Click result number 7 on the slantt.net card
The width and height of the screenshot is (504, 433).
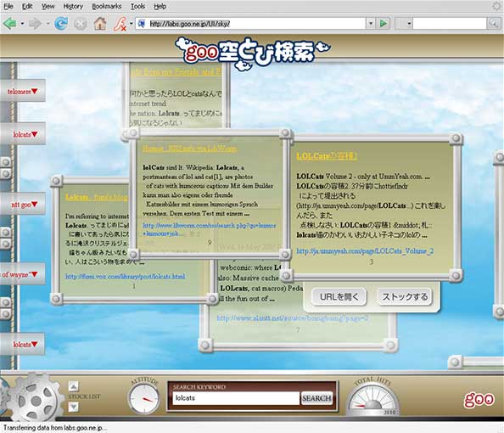pos(298,329)
